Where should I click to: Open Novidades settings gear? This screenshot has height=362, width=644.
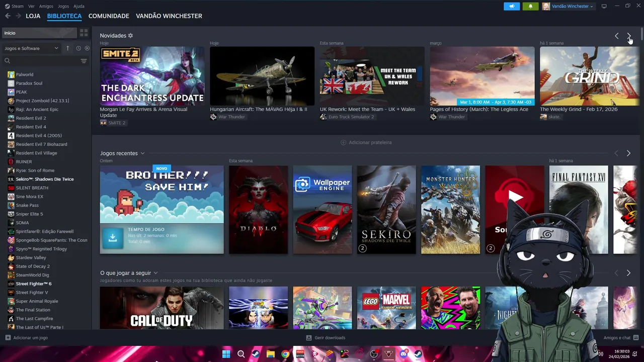[130, 36]
